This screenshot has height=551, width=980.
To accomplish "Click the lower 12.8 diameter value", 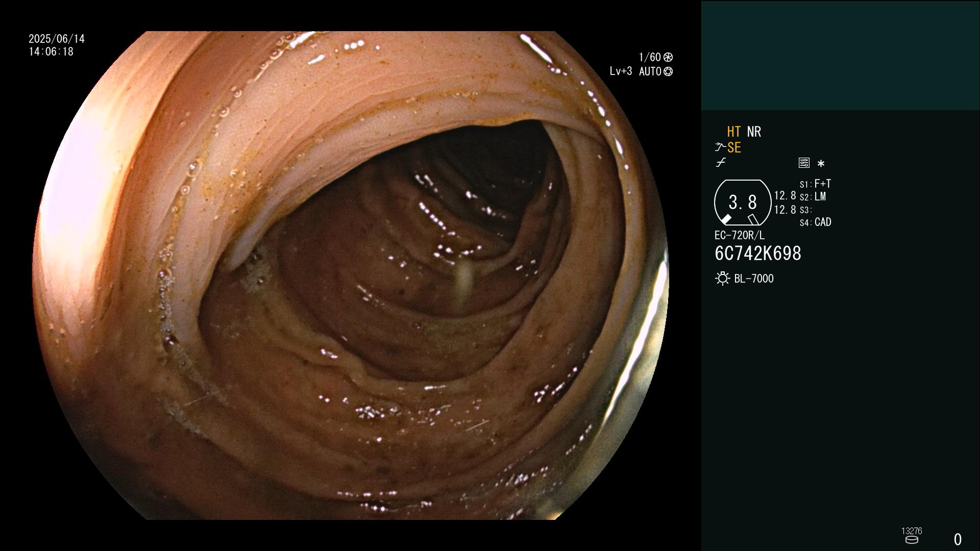I will pyautogui.click(x=785, y=210).
